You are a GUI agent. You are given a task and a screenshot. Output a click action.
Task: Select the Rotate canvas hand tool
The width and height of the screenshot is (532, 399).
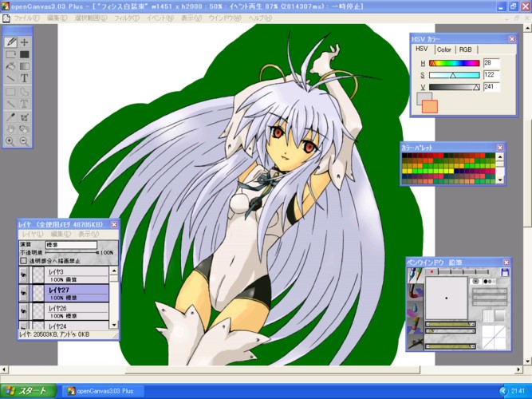click(24, 129)
